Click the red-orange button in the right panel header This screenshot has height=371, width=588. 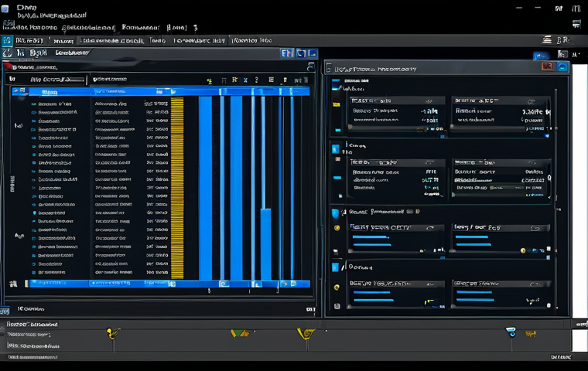pos(548,66)
